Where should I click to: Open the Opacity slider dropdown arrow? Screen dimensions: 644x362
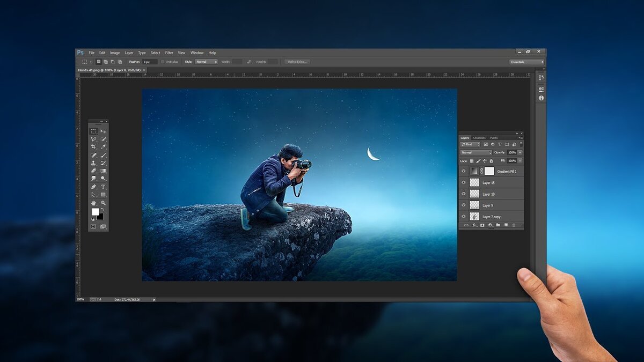[x=521, y=152]
